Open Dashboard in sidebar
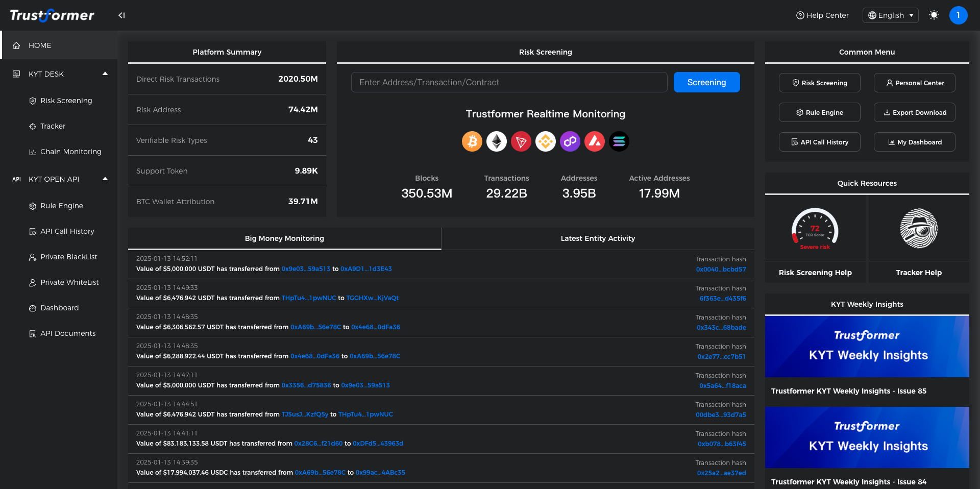The width and height of the screenshot is (980, 489). tap(54, 308)
